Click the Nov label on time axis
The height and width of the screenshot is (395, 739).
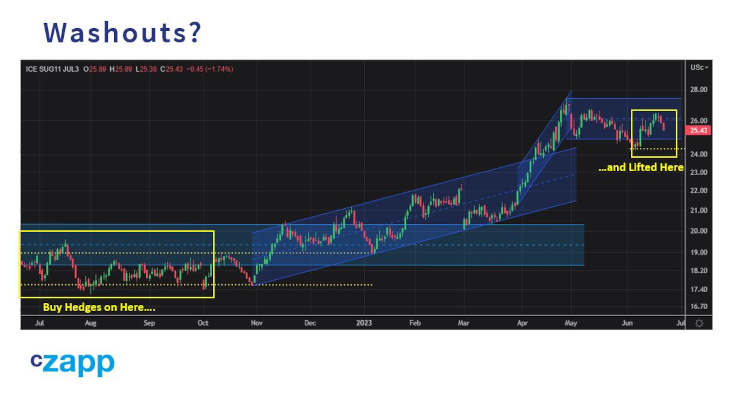click(x=256, y=323)
